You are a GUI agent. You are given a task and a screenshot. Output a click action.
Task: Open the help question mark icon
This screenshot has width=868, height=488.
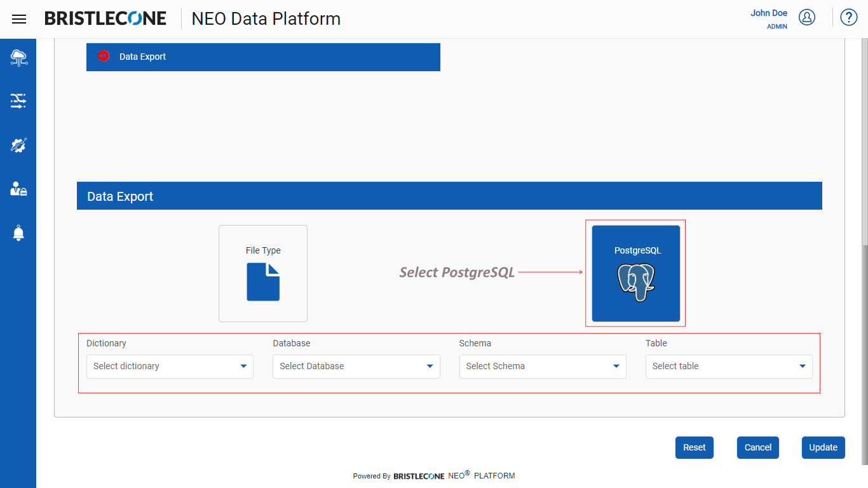(x=849, y=18)
